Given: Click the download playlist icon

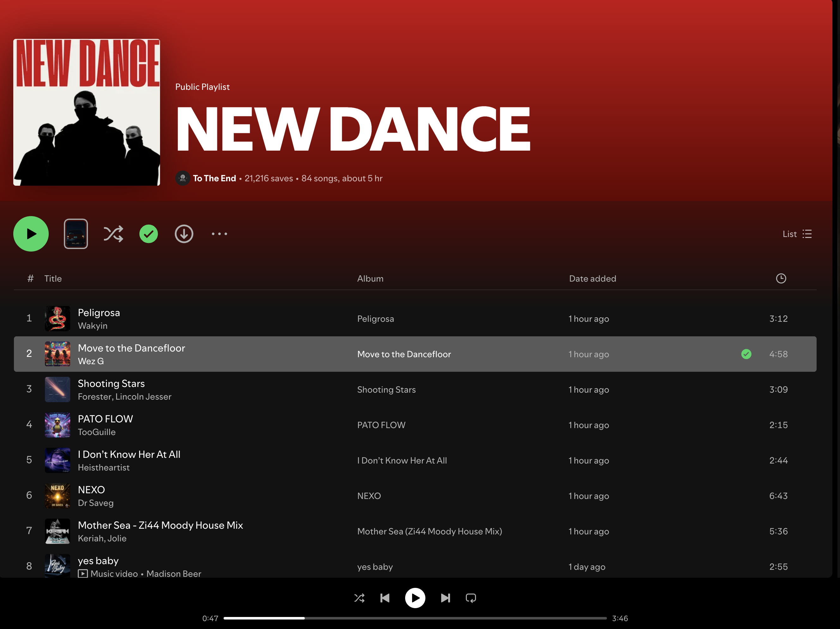Looking at the screenshot, I should tap(184, 234).
